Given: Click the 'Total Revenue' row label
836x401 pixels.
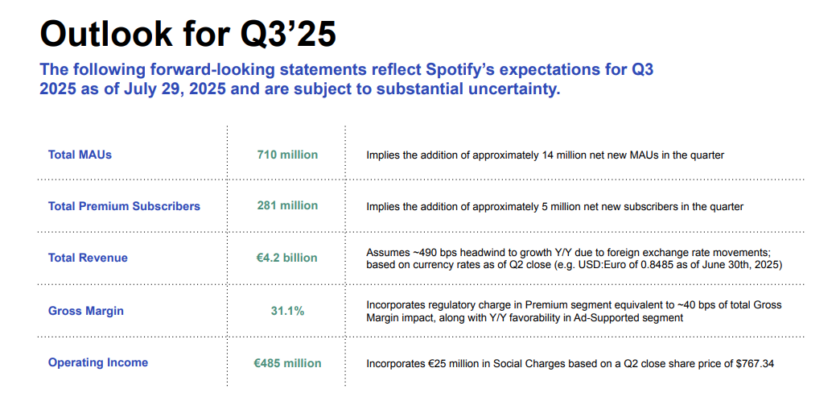Looking at the screenshot, I should (88, 258).
